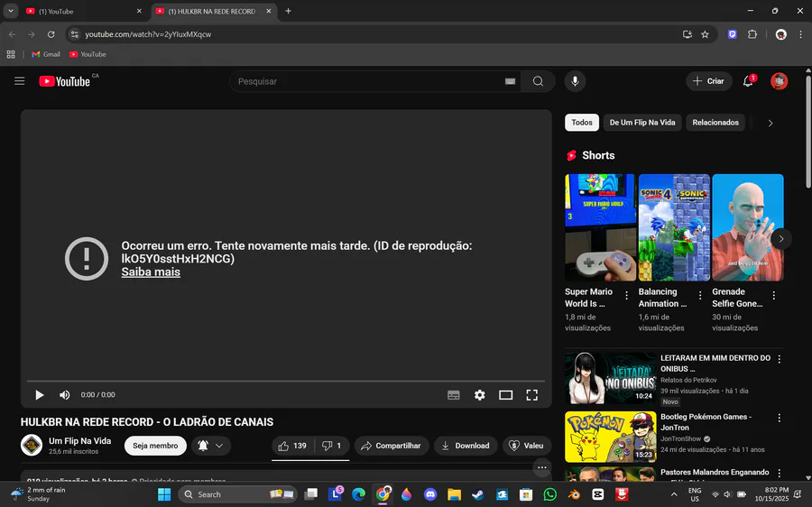Reload the page
This screenshot has height=507, width=812.
(x=51, y=34)
